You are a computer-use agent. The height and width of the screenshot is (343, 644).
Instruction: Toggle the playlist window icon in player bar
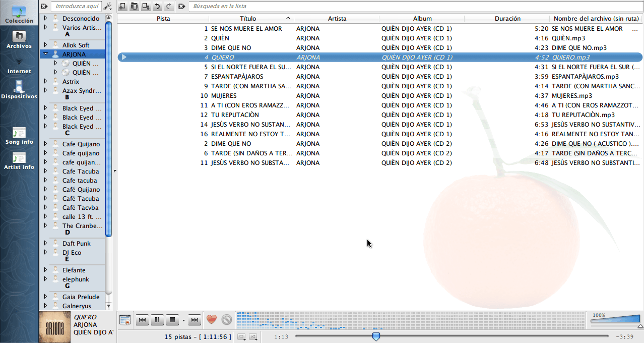pos(125,320)
